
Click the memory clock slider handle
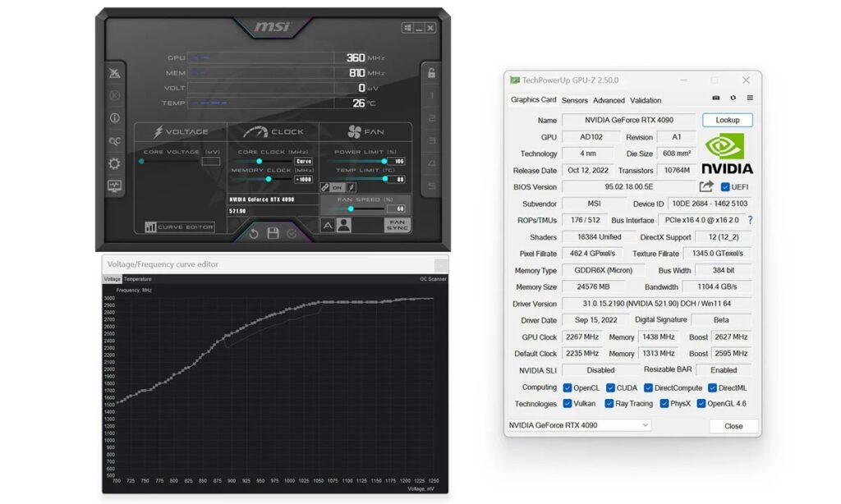click(x=269, y=179)
